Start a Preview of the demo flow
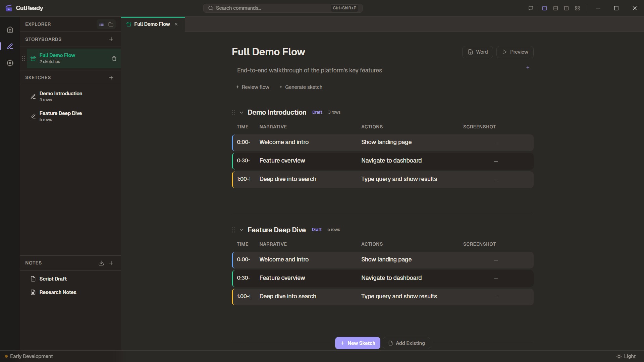This screenshot has width=644, height=362. 515,52
